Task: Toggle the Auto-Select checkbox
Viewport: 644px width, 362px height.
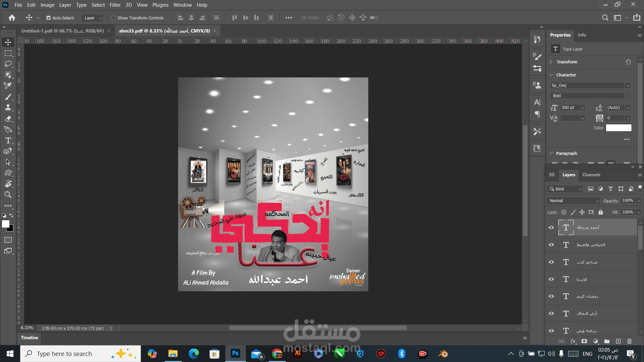Action: [49, 18]
